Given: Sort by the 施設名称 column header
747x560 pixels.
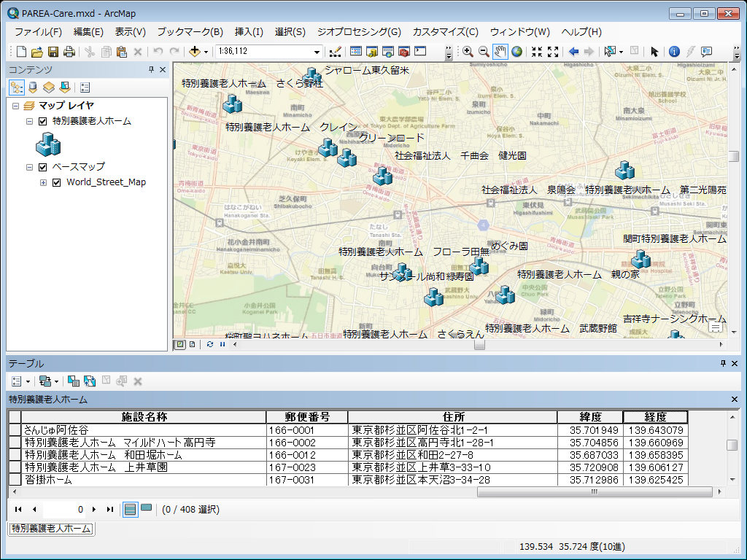Looking at the screenshot, I should 144,417.
